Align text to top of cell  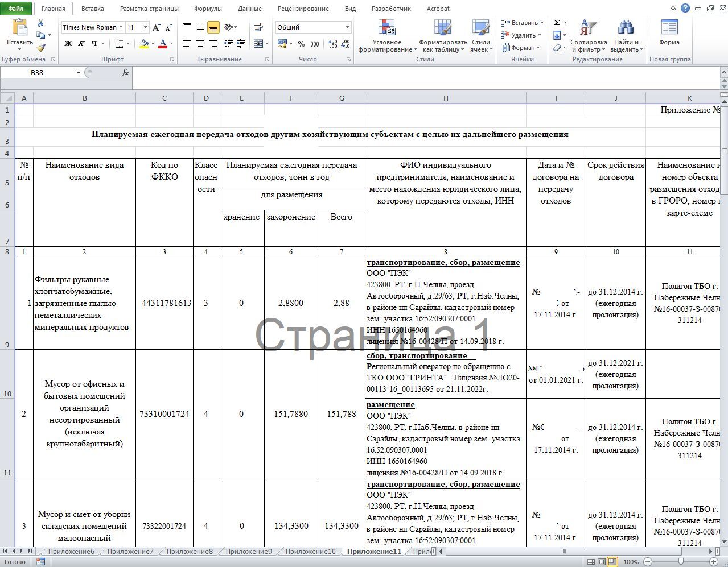coord(187,27)
